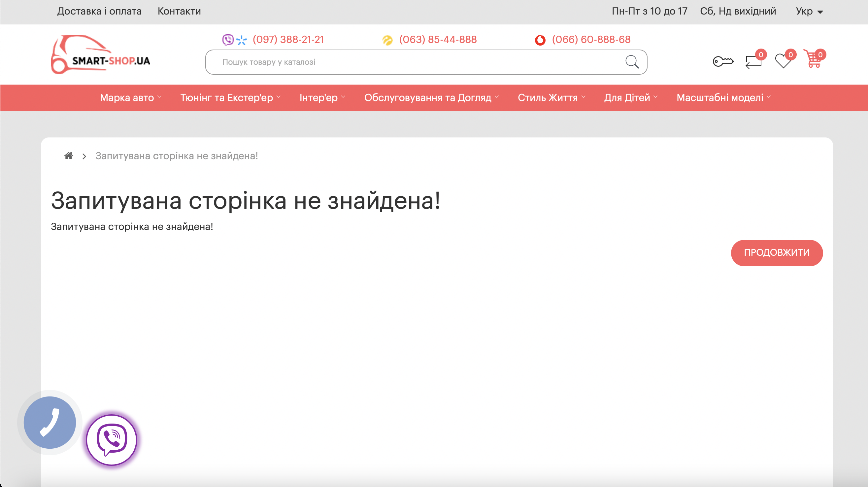Click the floating Viber chat button
This screenshot has height=487, width=868.
tap(112, 440)
